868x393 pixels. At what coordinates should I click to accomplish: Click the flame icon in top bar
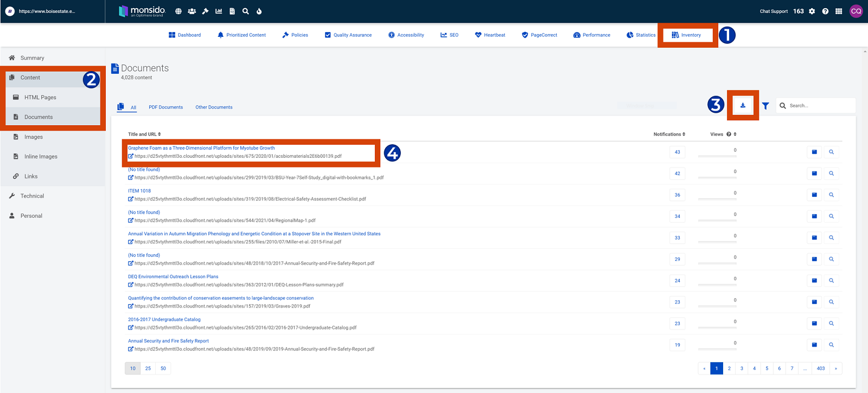click(259, 11)
